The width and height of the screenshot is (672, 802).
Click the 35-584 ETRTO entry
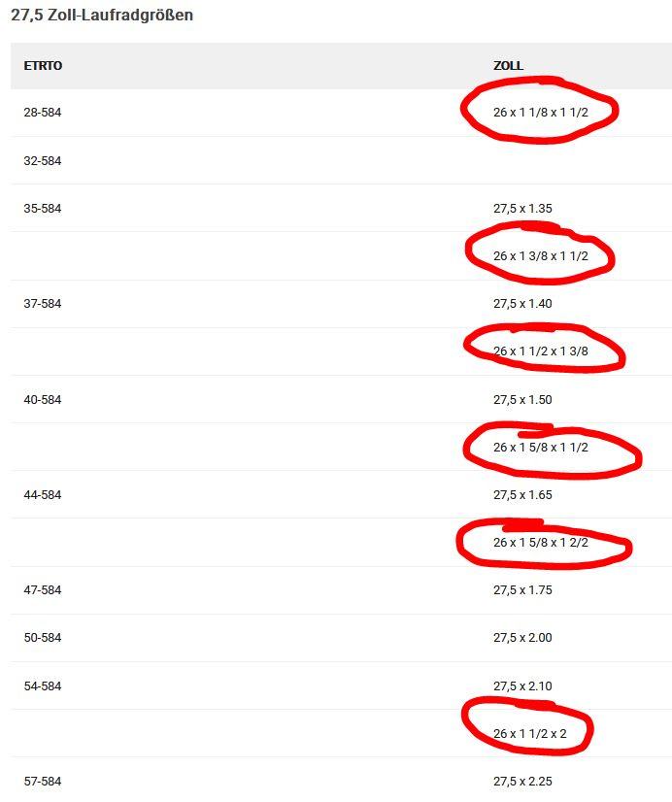pos(43,208)
